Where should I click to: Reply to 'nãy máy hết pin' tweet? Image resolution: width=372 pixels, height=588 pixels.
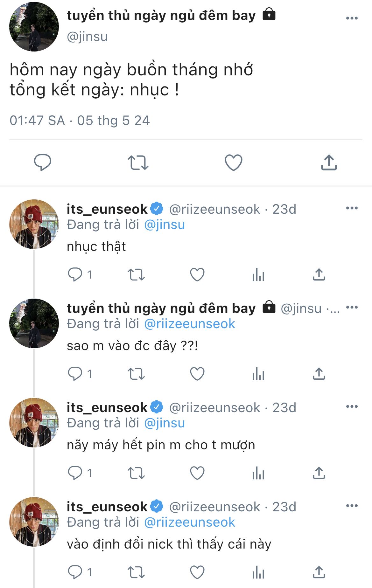[75, 473]
